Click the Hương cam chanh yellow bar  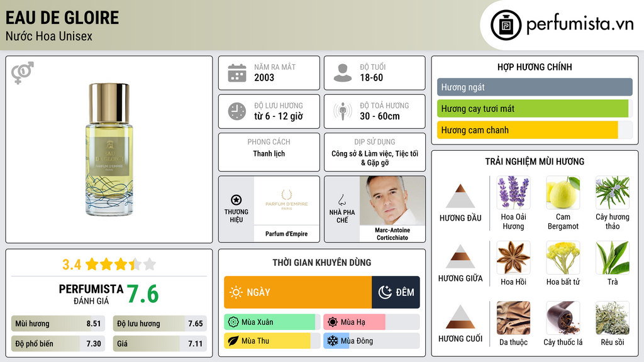tap(535, 130)
